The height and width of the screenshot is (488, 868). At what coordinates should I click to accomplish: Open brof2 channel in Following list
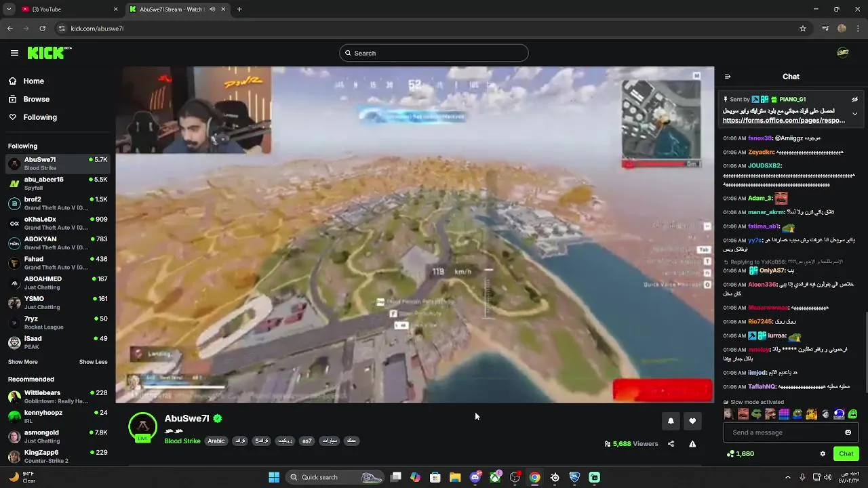pyautogui.click(x=58, y=203)
